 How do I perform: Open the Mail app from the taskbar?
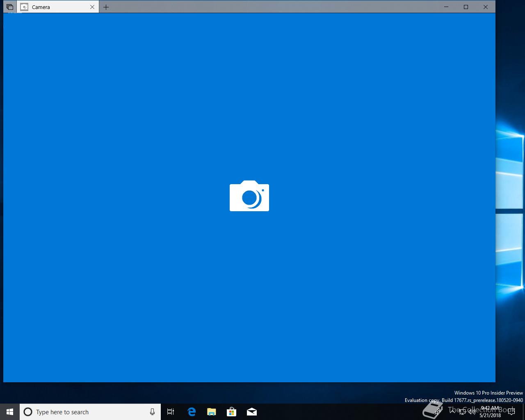click(252, 412)
